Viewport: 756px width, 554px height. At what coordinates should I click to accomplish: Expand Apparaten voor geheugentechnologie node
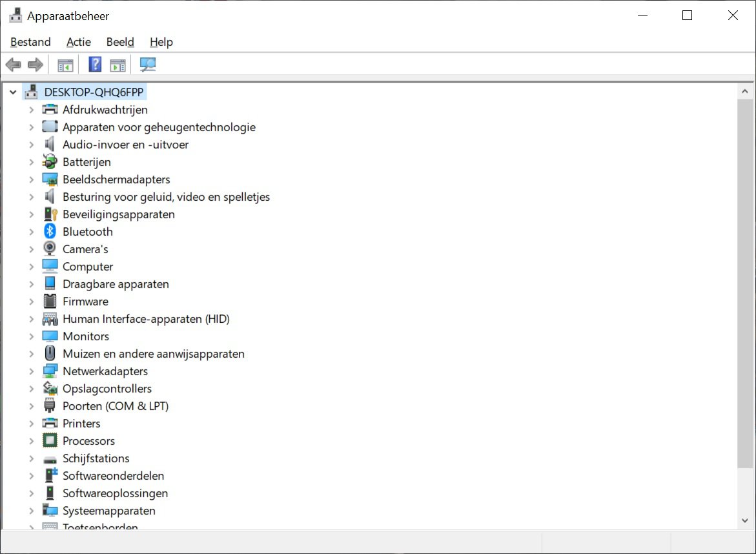[x=32, y=127]
